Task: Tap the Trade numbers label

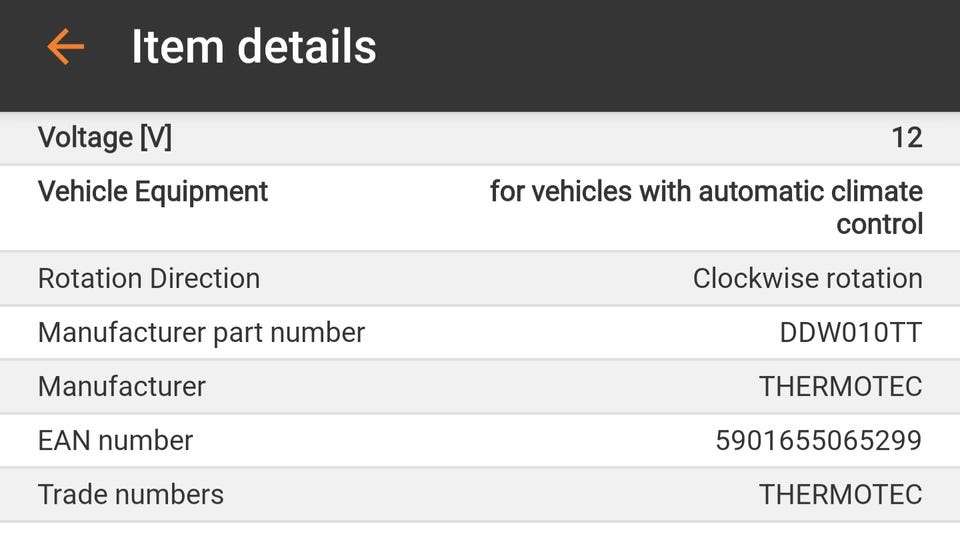Action: pyautogui.click(x=131, y=494)
